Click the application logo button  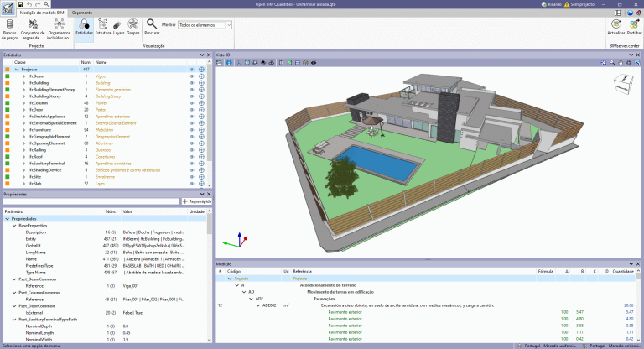pyautogui.click(x=8, y=8)
